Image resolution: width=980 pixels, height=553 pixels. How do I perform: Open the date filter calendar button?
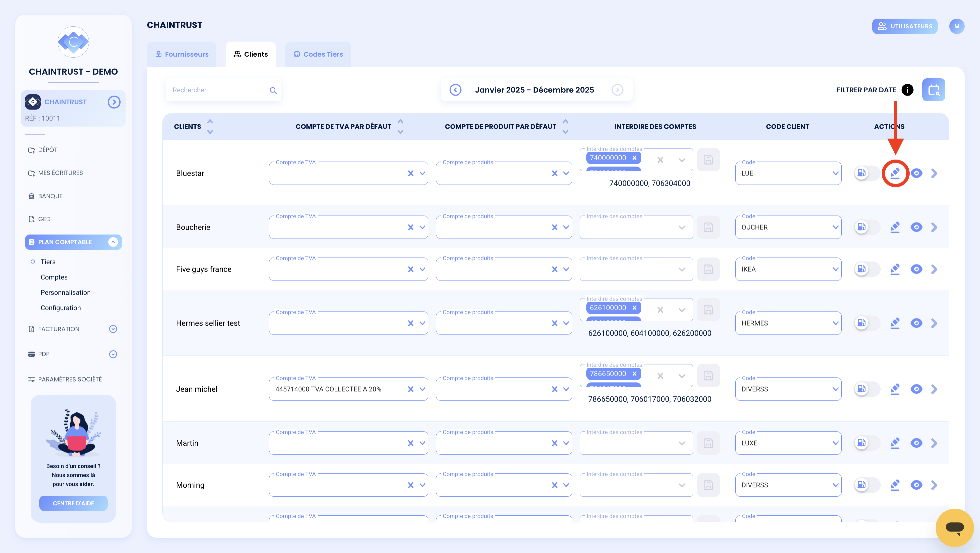coord(933,90)
